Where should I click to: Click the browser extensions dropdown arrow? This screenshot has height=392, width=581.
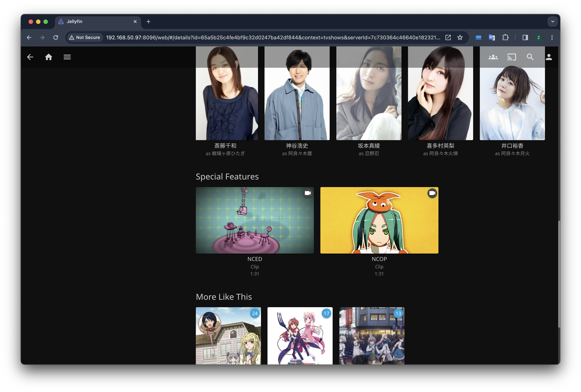point(505,37)
